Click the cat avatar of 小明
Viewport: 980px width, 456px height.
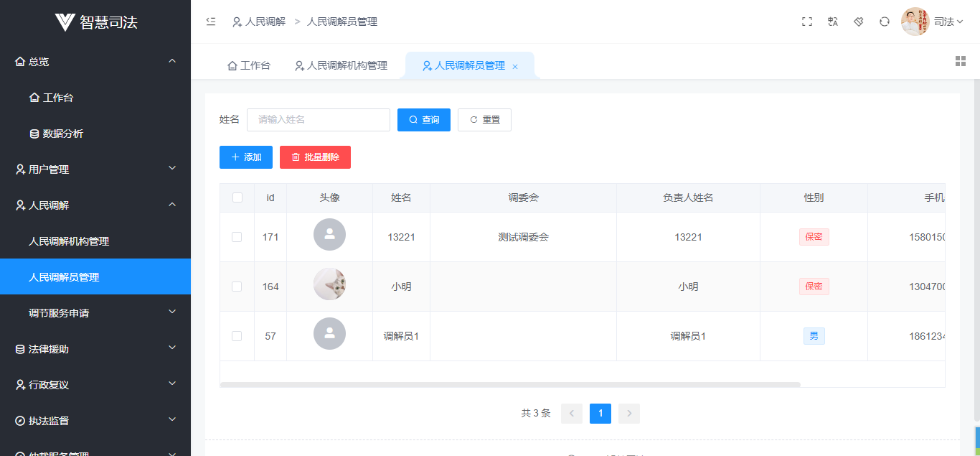tap(329, 284)
